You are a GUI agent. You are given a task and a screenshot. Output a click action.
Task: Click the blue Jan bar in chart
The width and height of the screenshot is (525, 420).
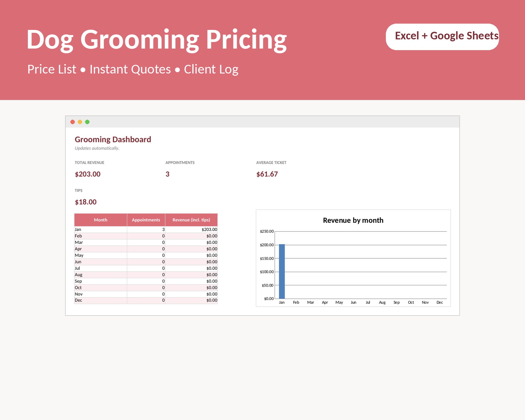282,271
